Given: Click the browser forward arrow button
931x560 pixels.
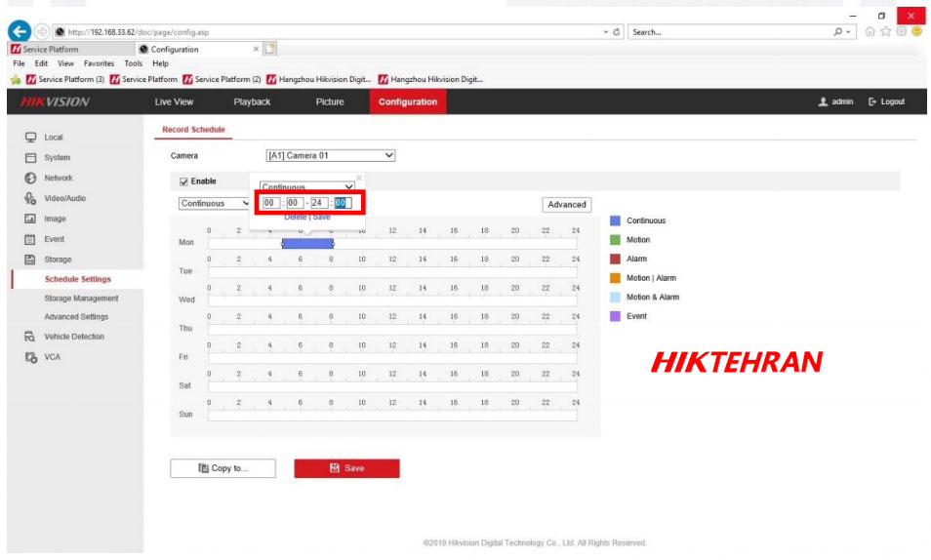Looking at the screenshot, I should click(x=42, y=31).
